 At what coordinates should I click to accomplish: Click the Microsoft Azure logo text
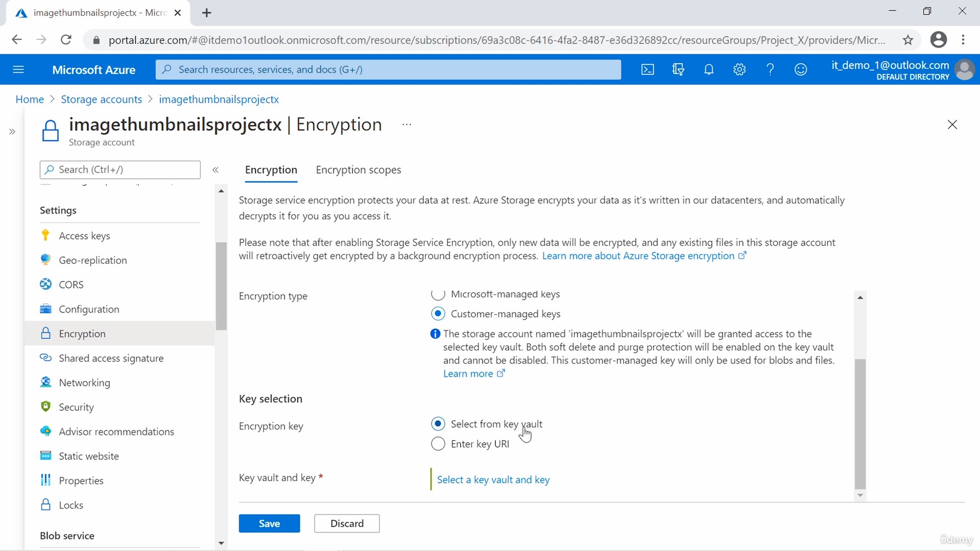(94, 70)
